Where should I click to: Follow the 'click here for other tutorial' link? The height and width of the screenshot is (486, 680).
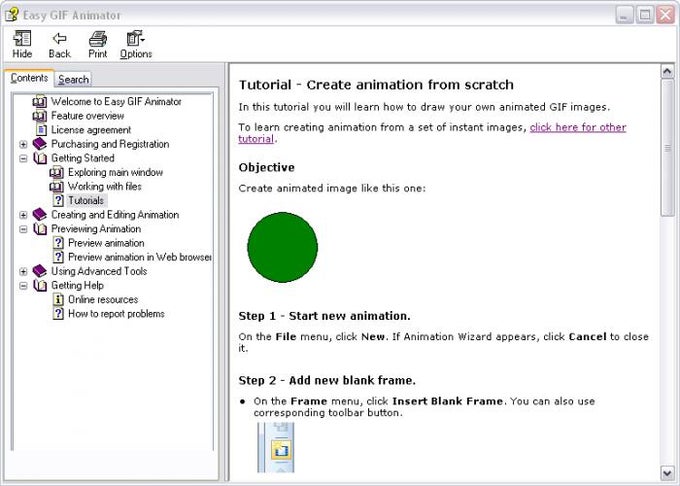click(x=578, y=127)
